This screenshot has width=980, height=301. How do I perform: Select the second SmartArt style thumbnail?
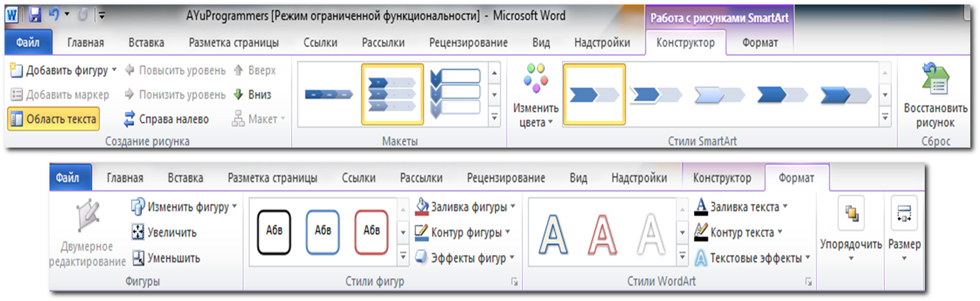coord(657,95)
